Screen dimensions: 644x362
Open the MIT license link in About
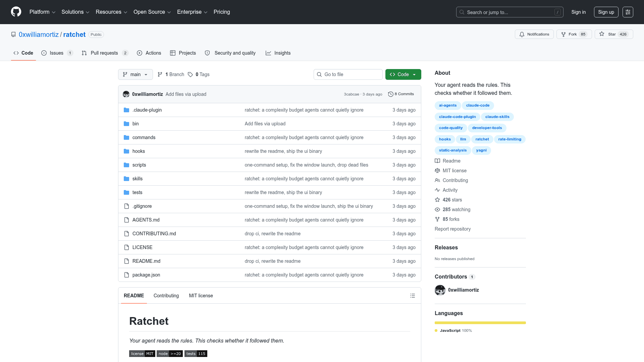point(450,171)
